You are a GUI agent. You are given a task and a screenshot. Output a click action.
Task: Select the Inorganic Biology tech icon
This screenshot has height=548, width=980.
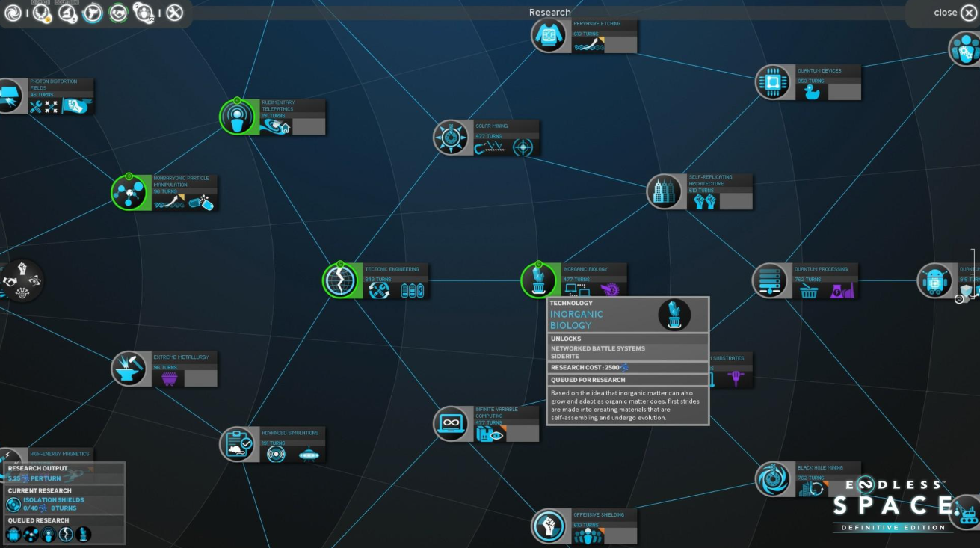click(x=538, y=280)
